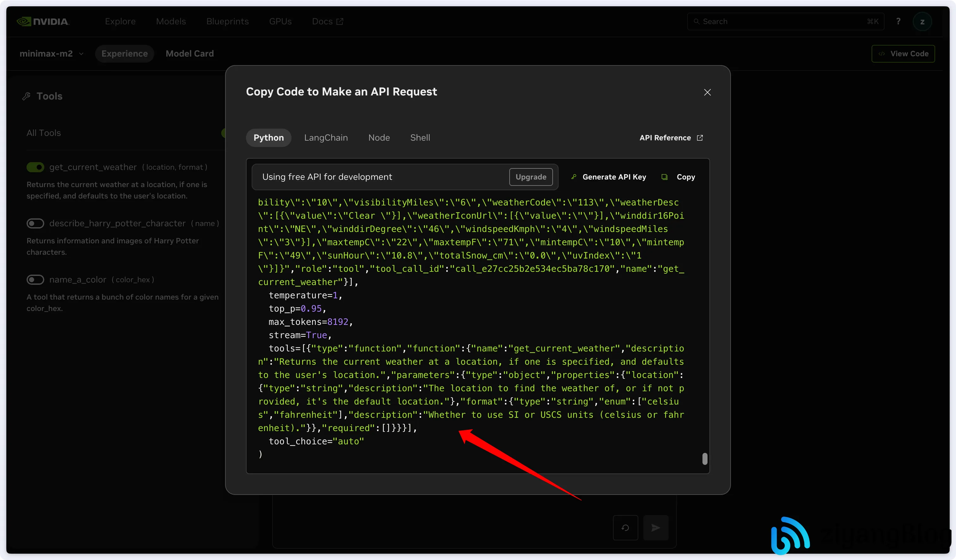Click the send arrow icon
Image resolution: width=956 pixels, height=560 pixels.
(x=656, y=527)
